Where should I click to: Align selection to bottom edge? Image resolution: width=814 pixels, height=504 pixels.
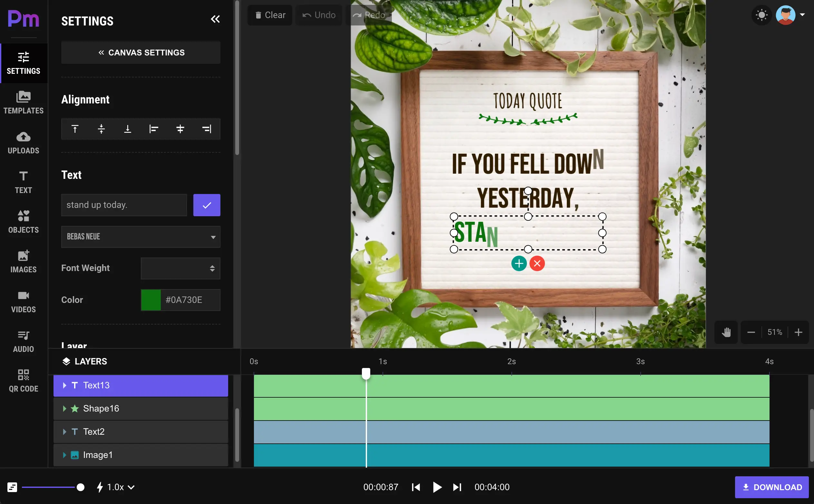(128, 129)
